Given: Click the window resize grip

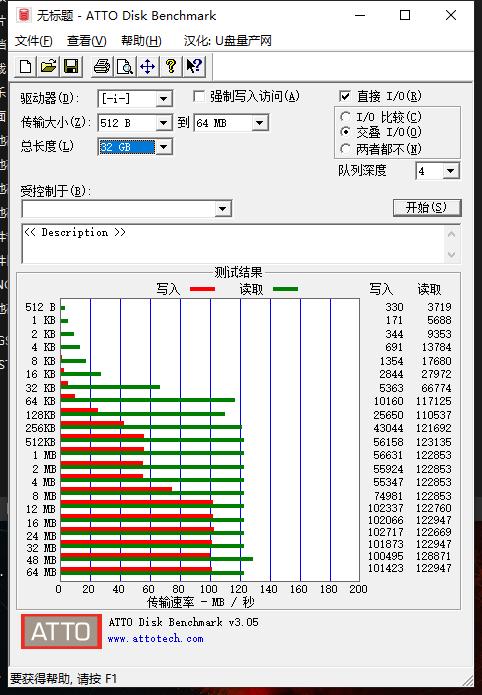Looking at the screenshot, I should pyautogui.click(x=467, y=679).
